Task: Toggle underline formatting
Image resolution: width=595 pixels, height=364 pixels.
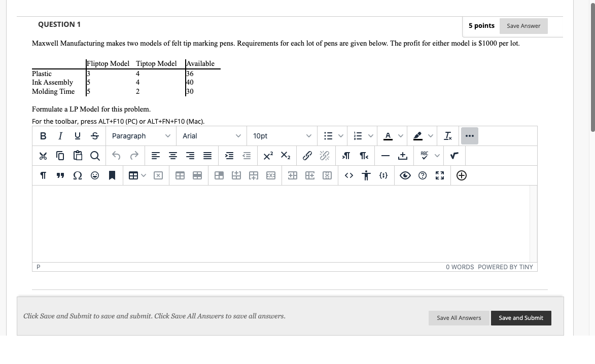Action: pyautogui.click(x=78, y=136)
